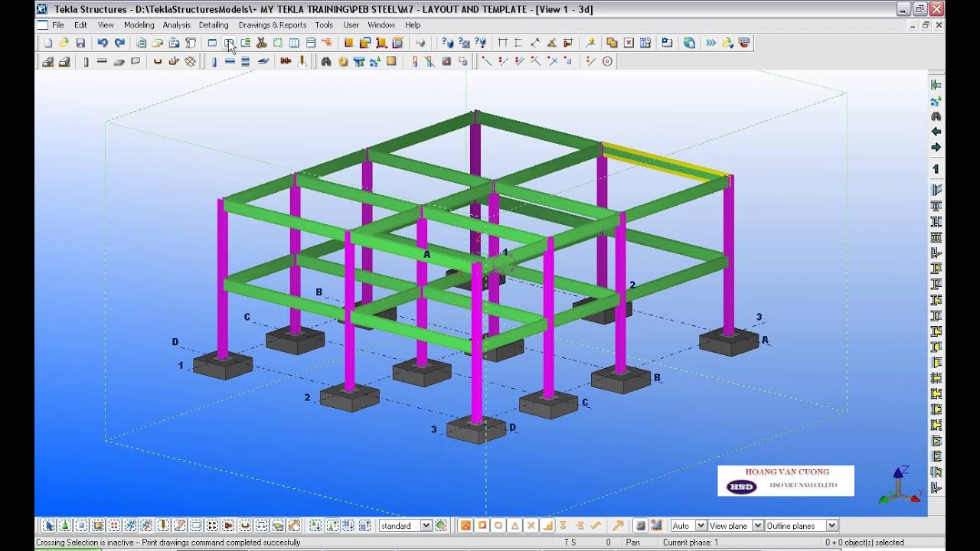Toggle the Snap to center points circle switch
The height and width of the screenshot is (551, 980).
click(498, 526)
